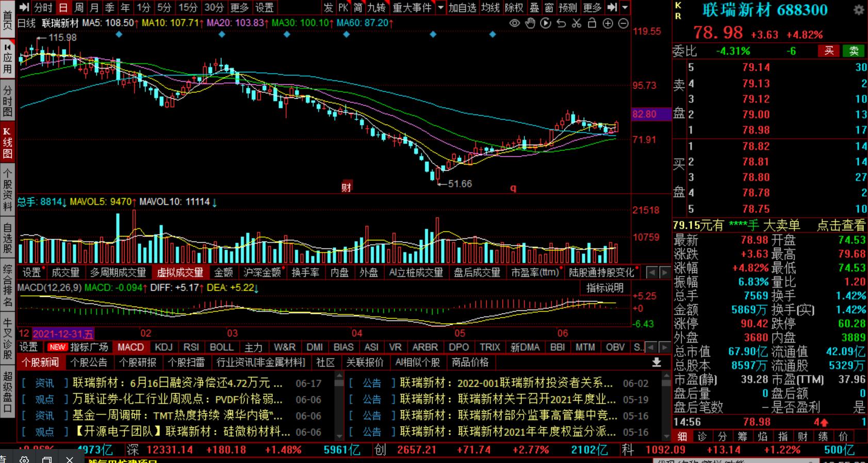Select the 换手率 turnover indicator tab

coord(305,273)
